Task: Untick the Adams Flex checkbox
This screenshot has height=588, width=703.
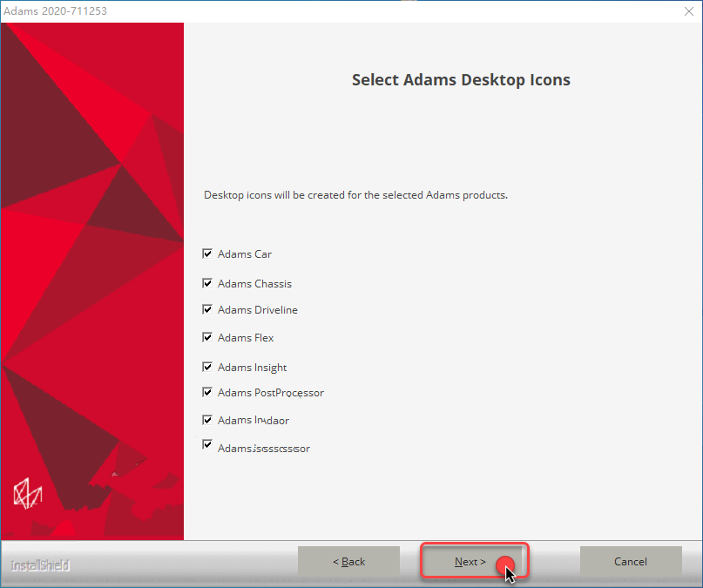Action: (207, 337)
